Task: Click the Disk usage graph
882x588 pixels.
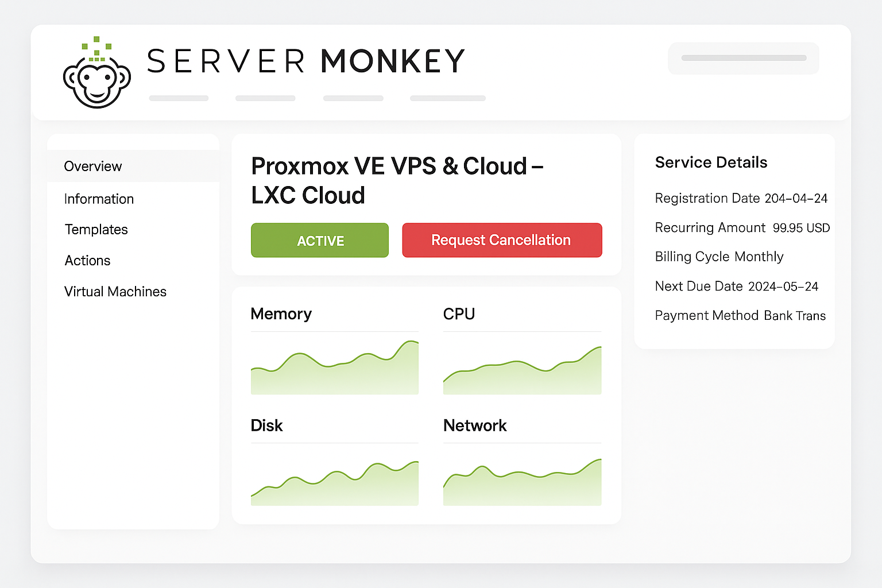Action: pyautogui.click(x=335, y=483)
